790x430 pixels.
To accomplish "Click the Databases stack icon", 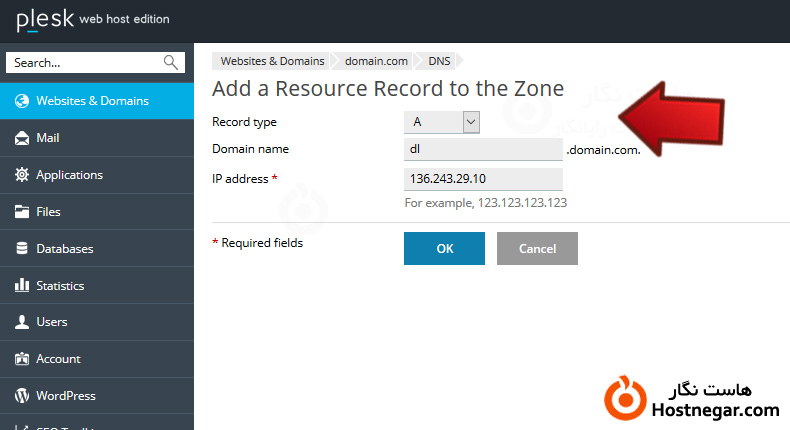I will pos(21,249).
